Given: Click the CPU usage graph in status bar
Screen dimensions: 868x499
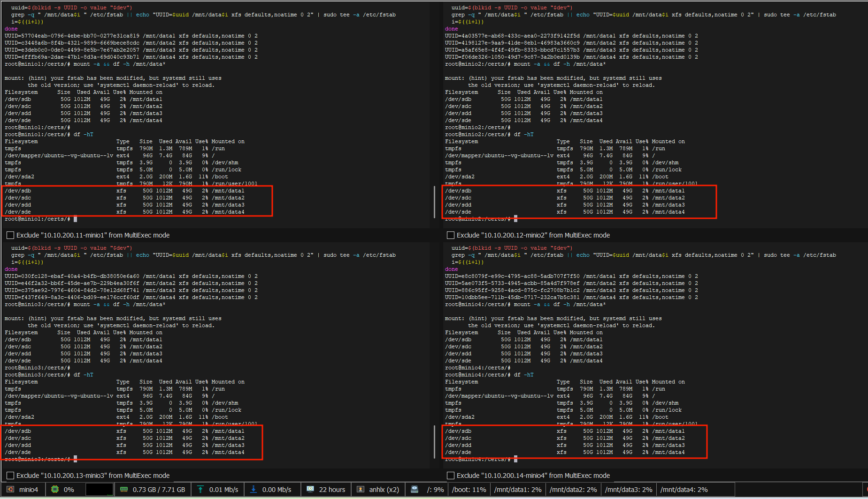Looking at the screenshot, I should tap(99, 489).
